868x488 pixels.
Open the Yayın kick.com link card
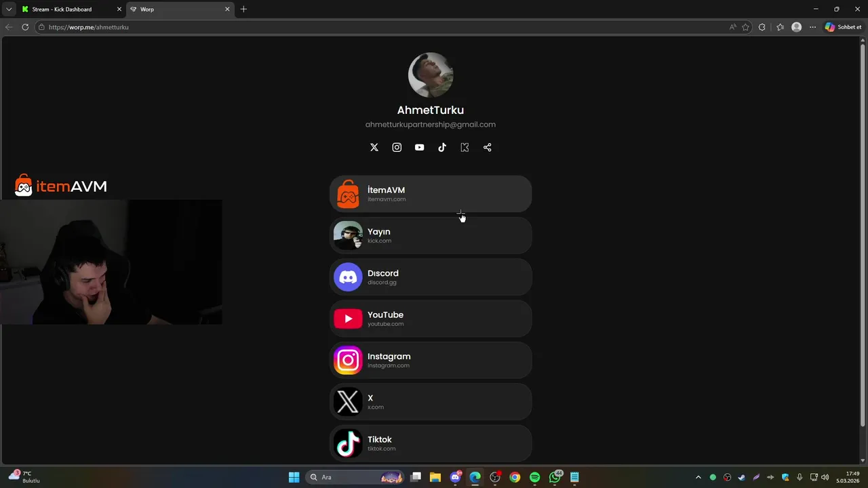click(x=431, y=236)
